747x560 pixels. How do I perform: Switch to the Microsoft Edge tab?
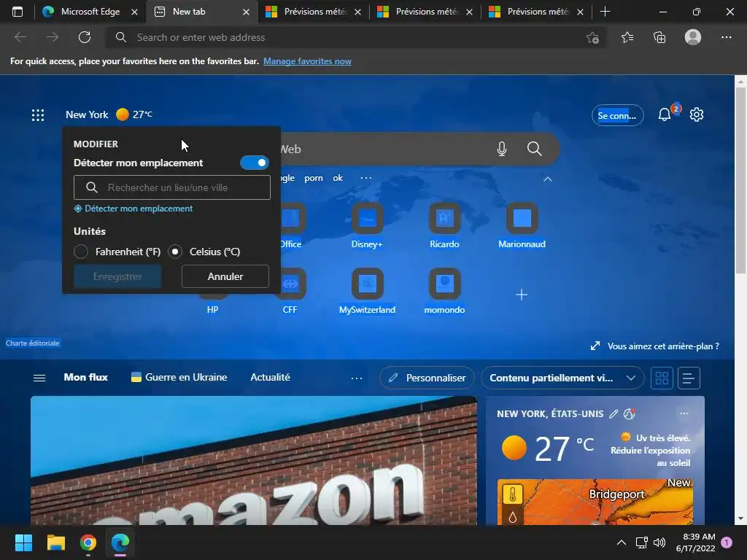(90, 12)
